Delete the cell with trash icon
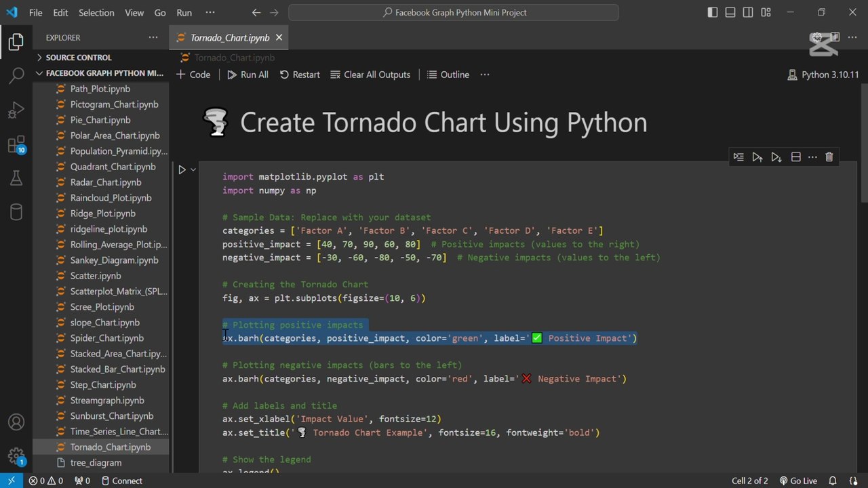This screenshot has width=868, height=488. coord(829,157)
